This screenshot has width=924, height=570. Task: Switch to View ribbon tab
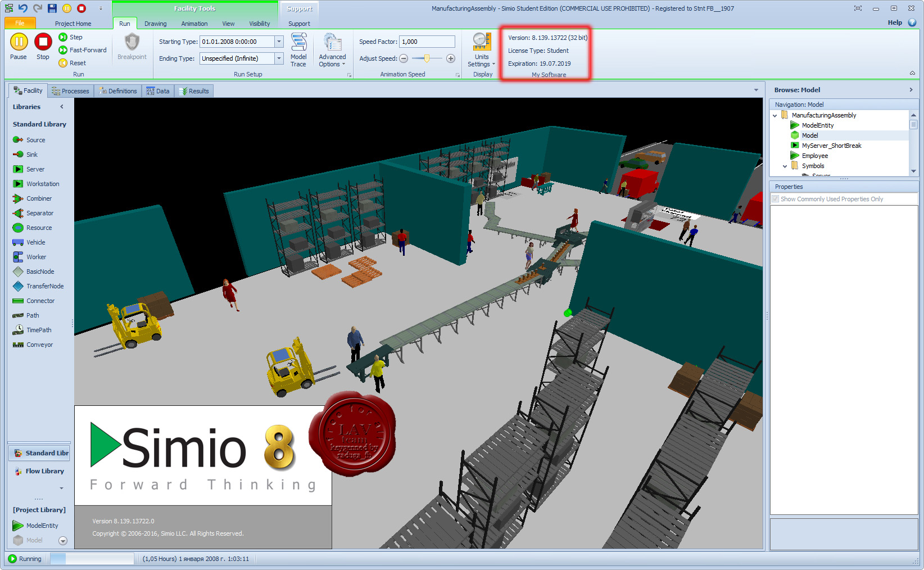[x=228, y=24]
